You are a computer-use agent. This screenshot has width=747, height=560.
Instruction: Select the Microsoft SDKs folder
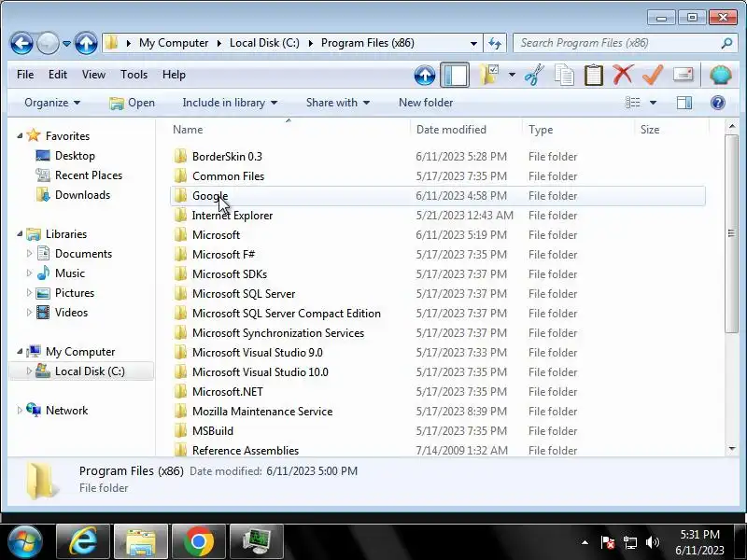437,274
